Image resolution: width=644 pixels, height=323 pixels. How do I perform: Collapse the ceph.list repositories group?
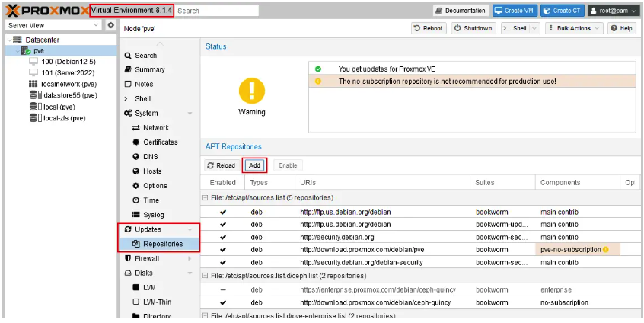pos(205,275)
